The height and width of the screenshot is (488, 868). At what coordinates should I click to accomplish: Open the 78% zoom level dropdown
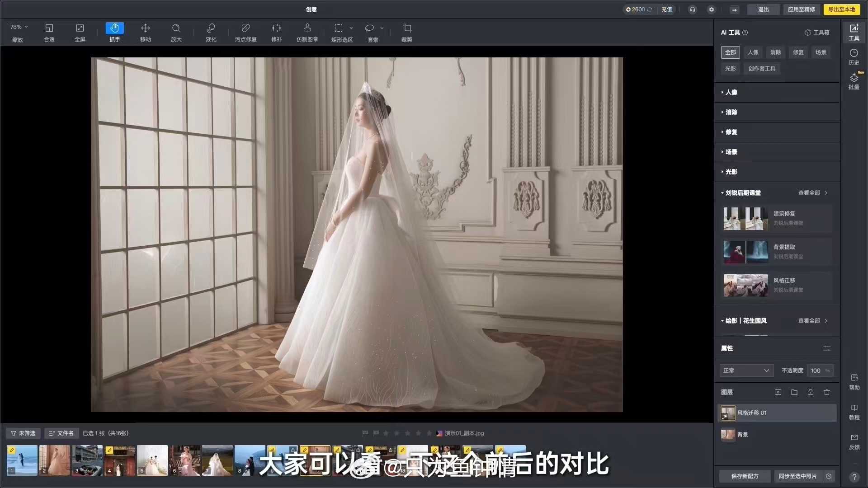(x=19, y=27)
